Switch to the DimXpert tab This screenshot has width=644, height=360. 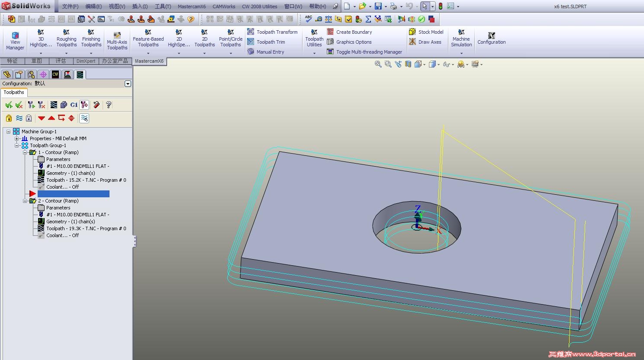(x=86, y=61)
